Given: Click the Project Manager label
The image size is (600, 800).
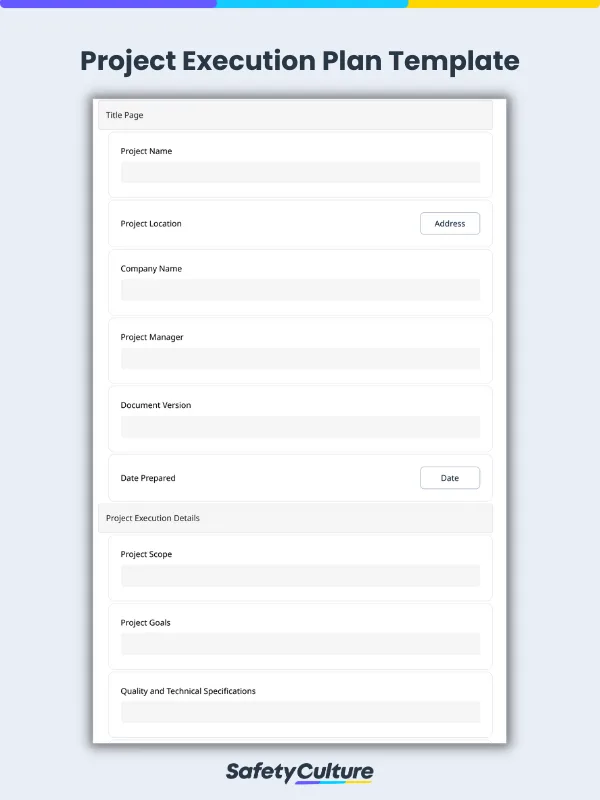Looking at the screenshot, I should click(x=152, y=337).
